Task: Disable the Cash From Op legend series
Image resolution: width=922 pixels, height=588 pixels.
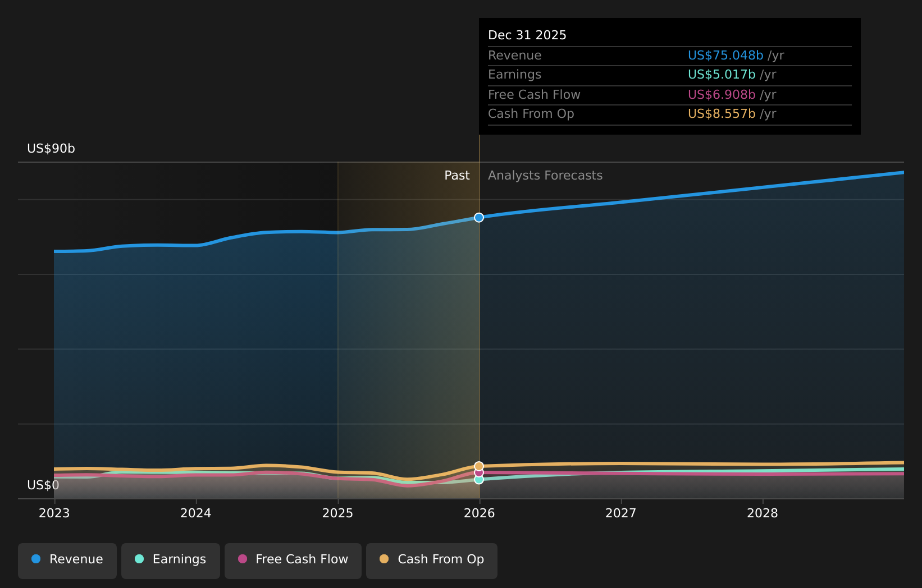Action: (x=431, y=559)
